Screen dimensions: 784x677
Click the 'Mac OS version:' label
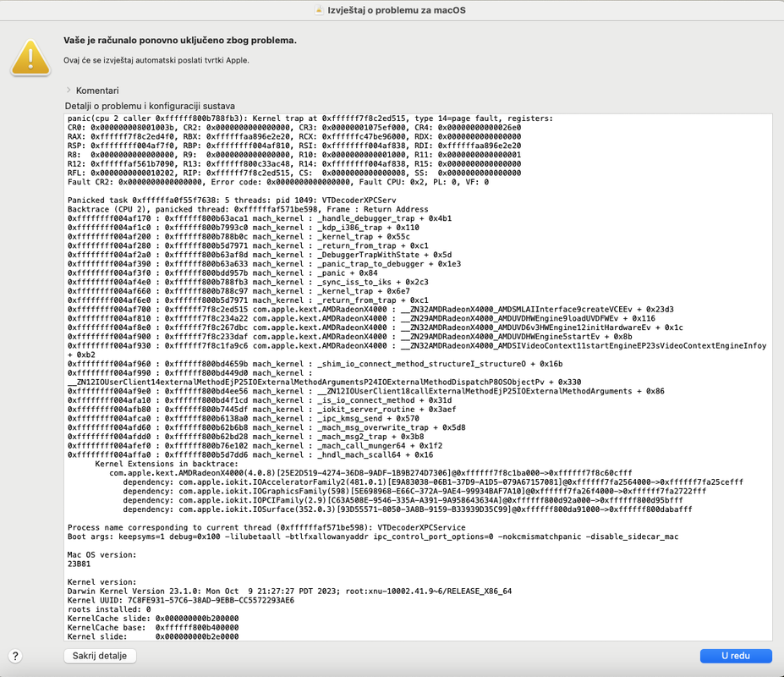pyautogui.click(x=102, y=555)
